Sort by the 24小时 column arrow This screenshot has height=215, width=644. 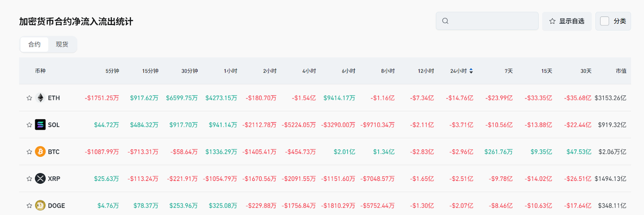tap(471, 71)
